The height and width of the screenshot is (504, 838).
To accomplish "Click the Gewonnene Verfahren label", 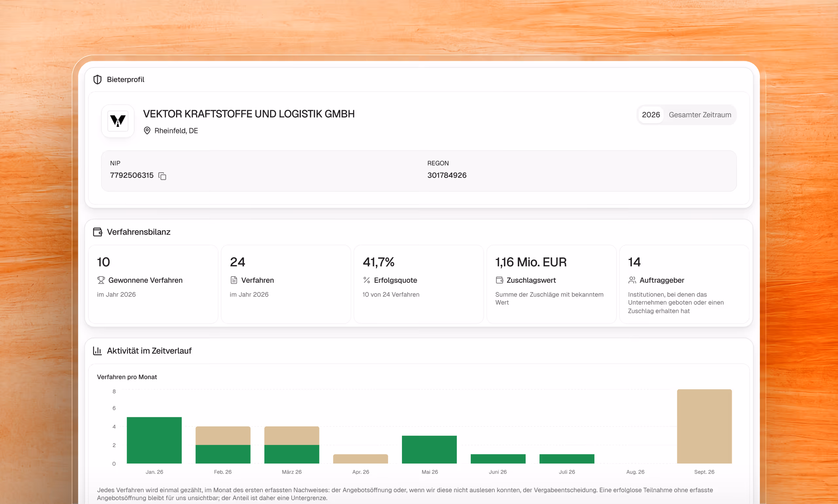I will pyautogui.click(x=145, y=280).
